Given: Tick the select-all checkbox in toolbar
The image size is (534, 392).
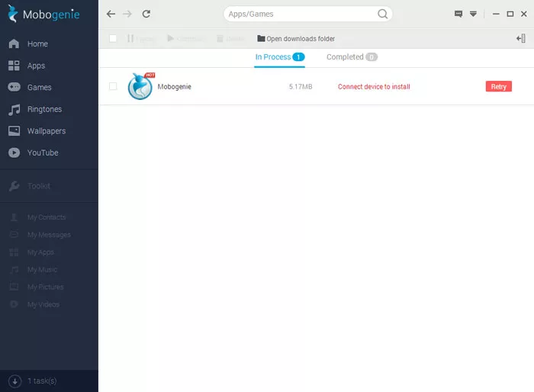Looking at the screenshot, I should tap(113, 38).
